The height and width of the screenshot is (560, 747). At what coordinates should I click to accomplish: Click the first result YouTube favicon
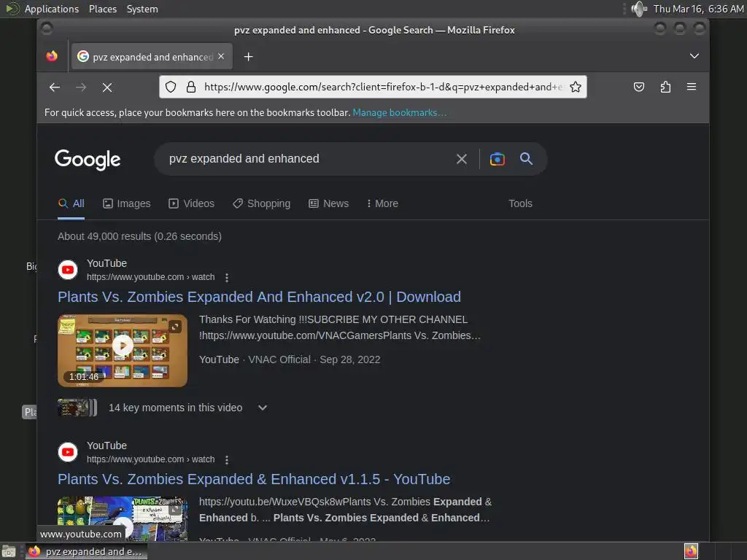coord(68,270)
